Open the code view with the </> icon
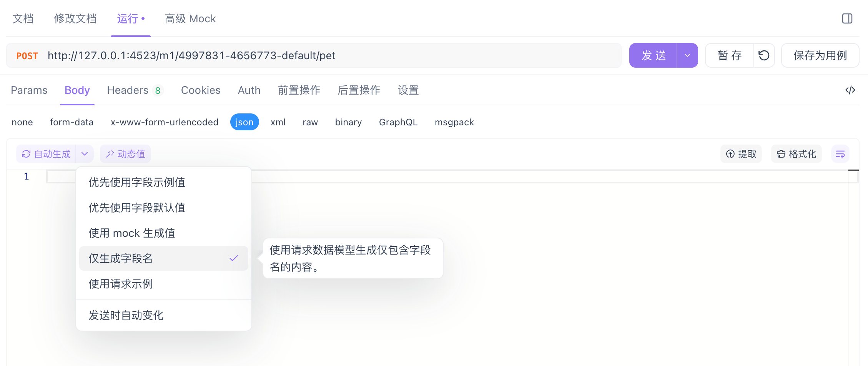This screenshot has height=366, width=868. coord(850,90)
